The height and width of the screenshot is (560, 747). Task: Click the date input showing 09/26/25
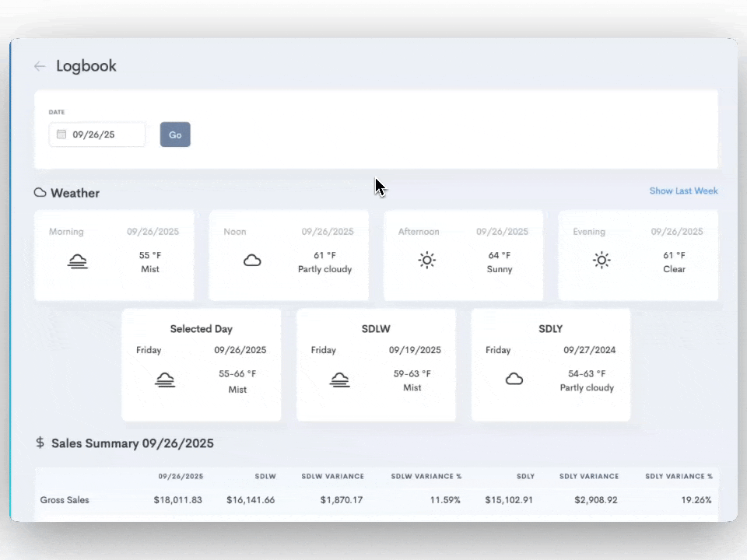click(97, 135)
